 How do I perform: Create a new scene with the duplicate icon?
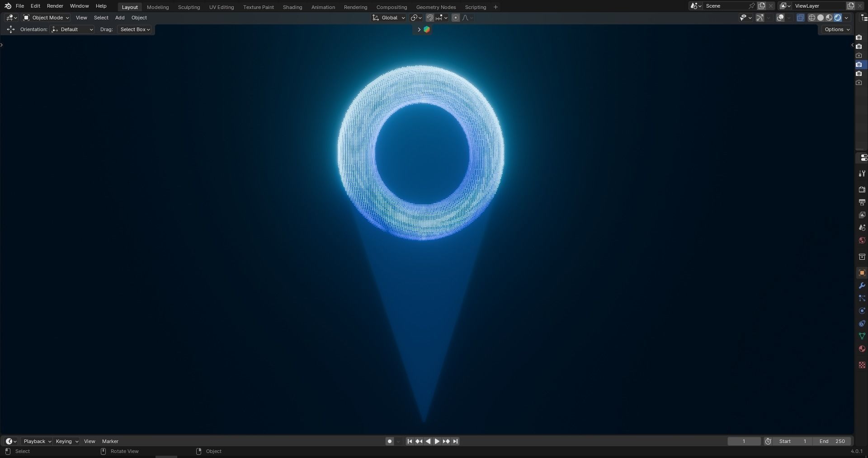coord(762,6)
